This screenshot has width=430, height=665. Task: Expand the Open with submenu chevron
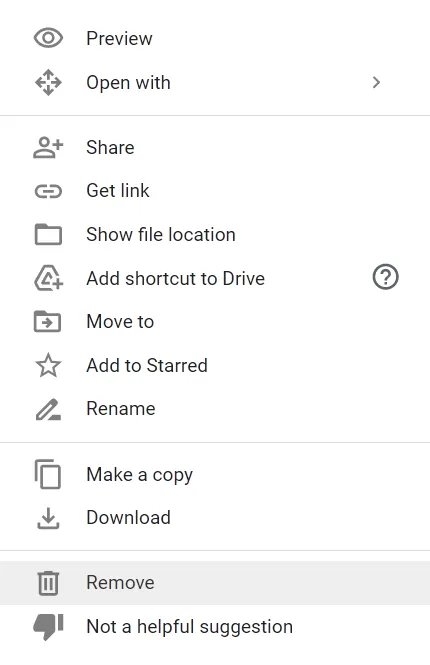point(376,82)
